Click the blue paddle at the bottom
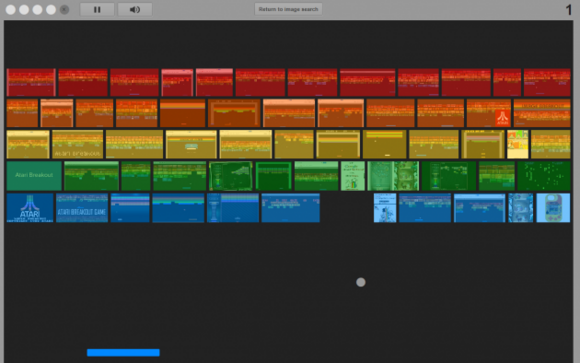The width and height of the screenshot is (580, 363). (123, 353)
